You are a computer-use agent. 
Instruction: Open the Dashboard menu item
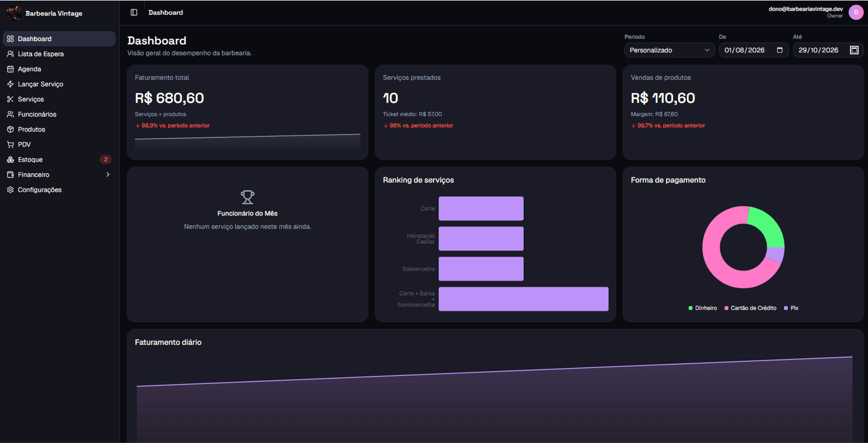coord(59,39)
